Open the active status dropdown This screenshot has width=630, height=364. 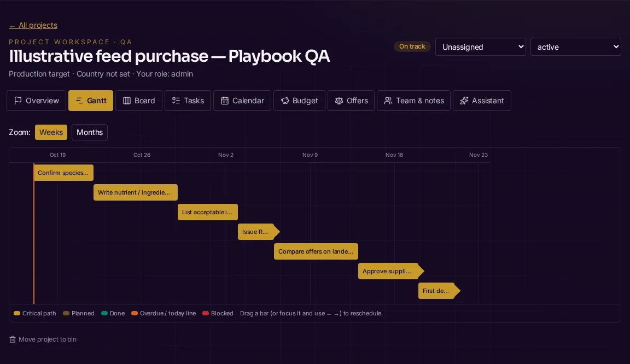point(576,47)
